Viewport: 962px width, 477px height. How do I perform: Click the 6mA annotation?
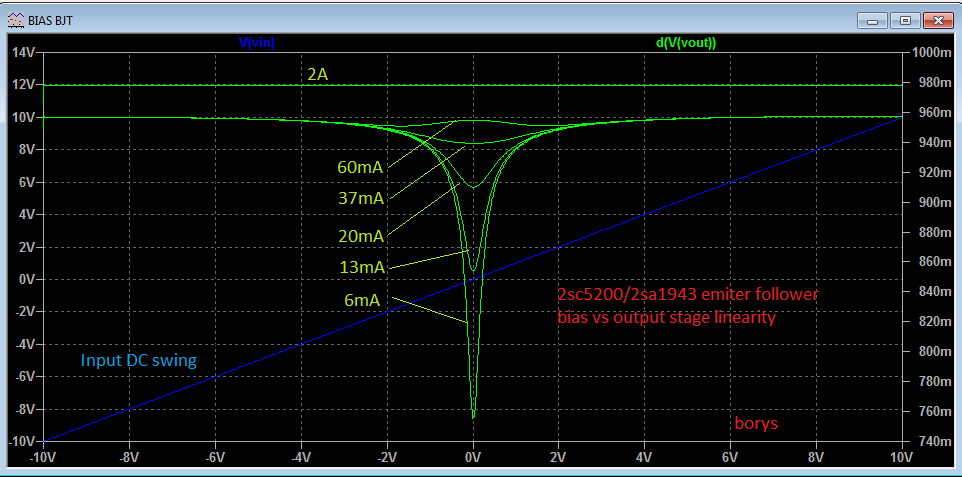tap(363, 300)
